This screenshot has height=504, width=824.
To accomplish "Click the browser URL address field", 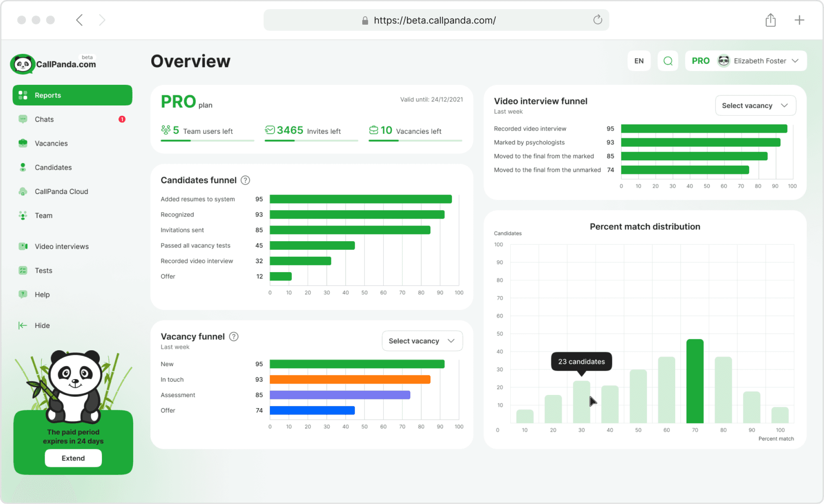I will 435,20.
